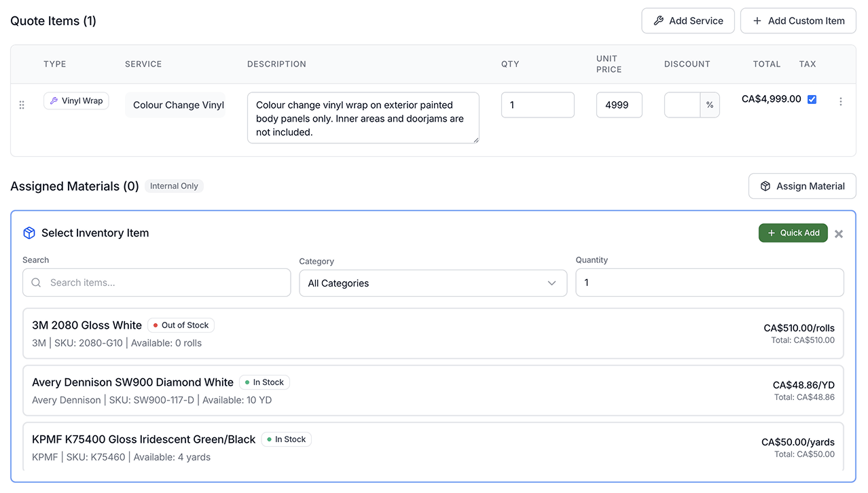
Task: Focus the QTY field showing 1
Action: [538, 105]
